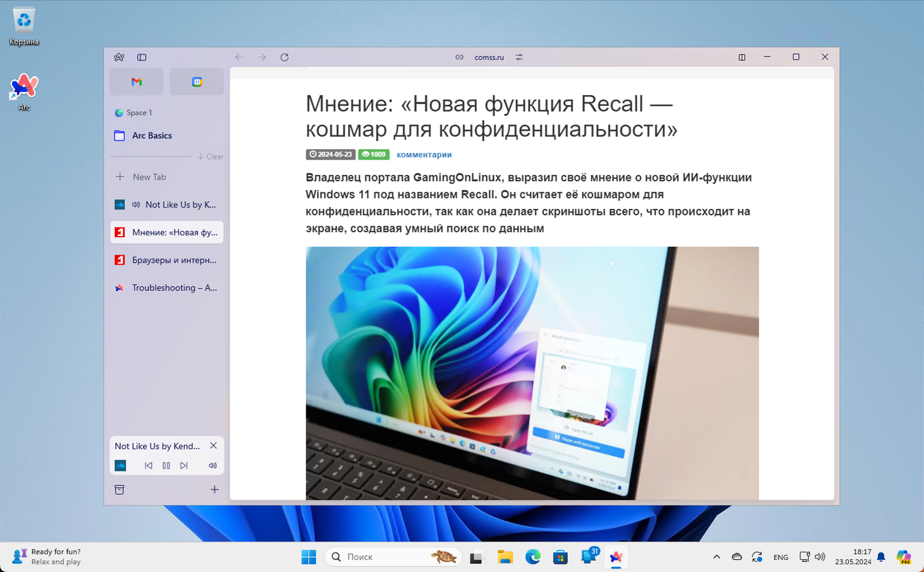Viewport: 924px width, 572px height.
Task: Mute audio on Not Like Us tab
Action: [x=136, y=205]
